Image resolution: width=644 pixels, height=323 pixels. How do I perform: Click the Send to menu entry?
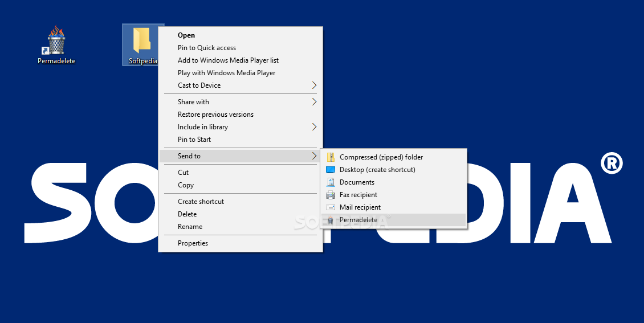click(241, 156)
